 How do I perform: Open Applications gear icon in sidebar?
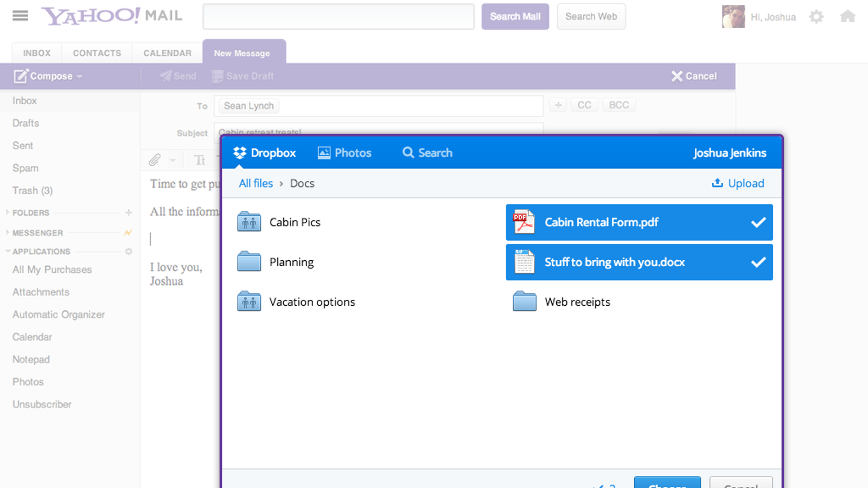pos(129,252)
